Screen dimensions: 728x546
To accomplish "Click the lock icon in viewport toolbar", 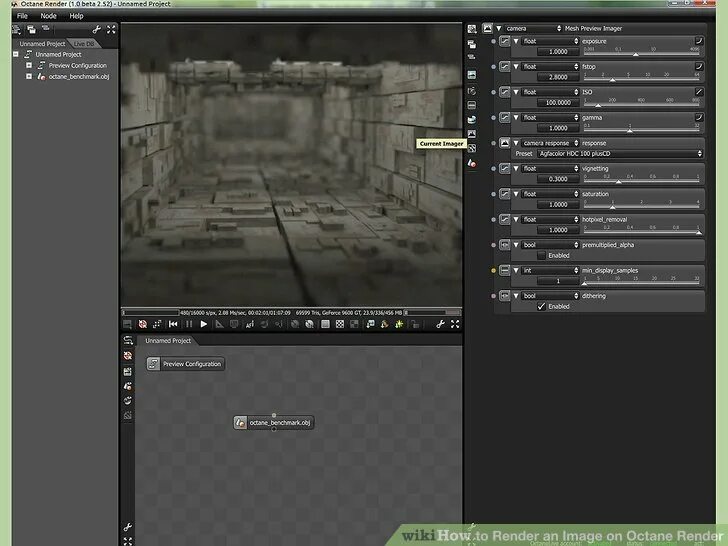I will click(x=415, y=324).
